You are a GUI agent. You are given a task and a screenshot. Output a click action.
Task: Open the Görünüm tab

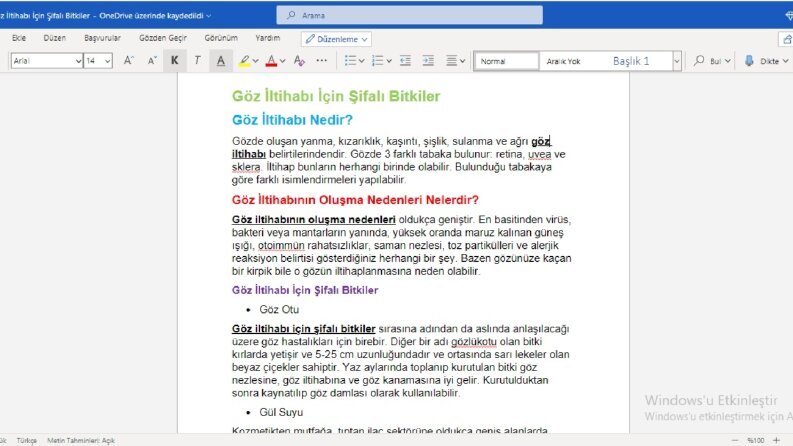pyautogui.click(x=221, y=38)
